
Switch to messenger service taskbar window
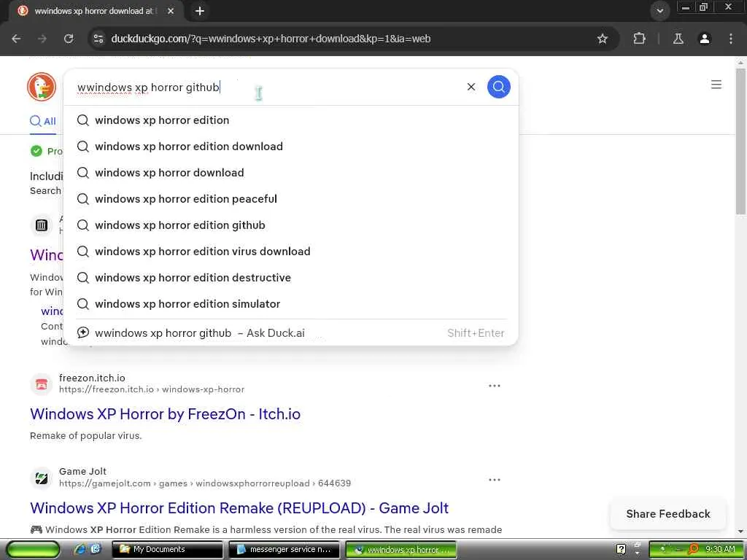[x=284, y=550]
